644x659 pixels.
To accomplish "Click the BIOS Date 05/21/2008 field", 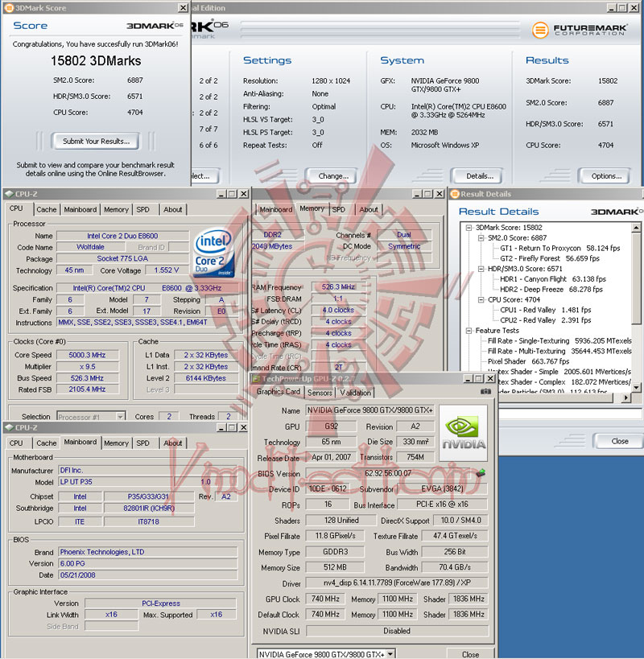I will pos(147,575).
